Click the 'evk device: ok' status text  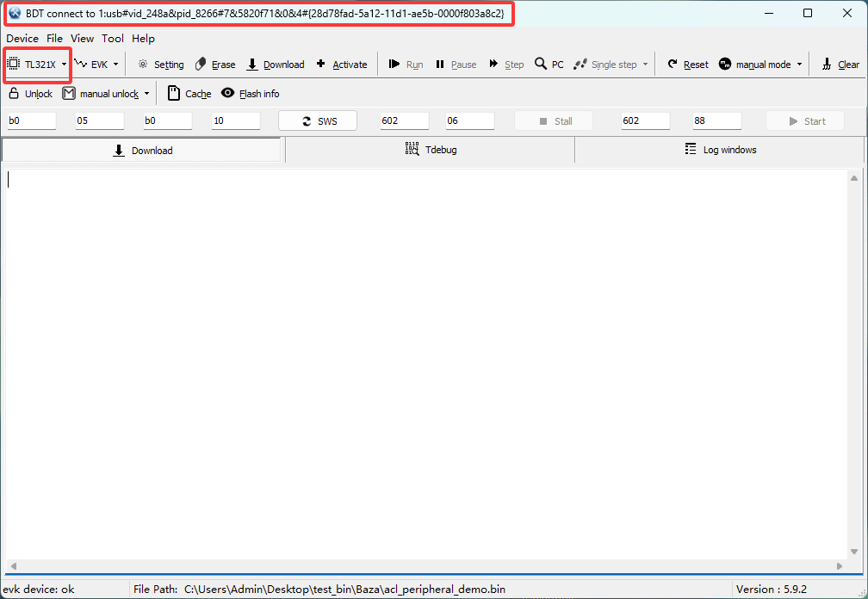(39, 589)
